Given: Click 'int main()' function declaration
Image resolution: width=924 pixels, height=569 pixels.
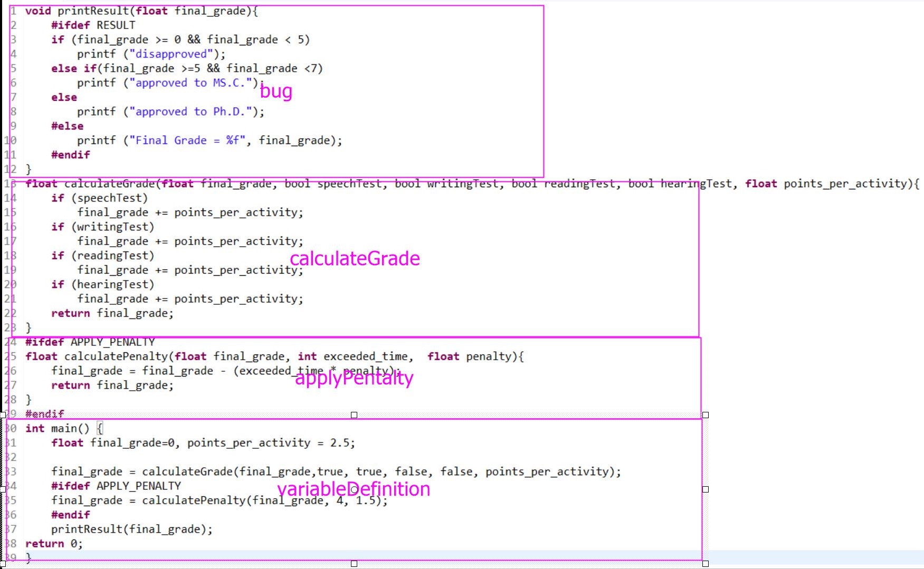Looking at the screenshot, I should (x=58, y=428).
